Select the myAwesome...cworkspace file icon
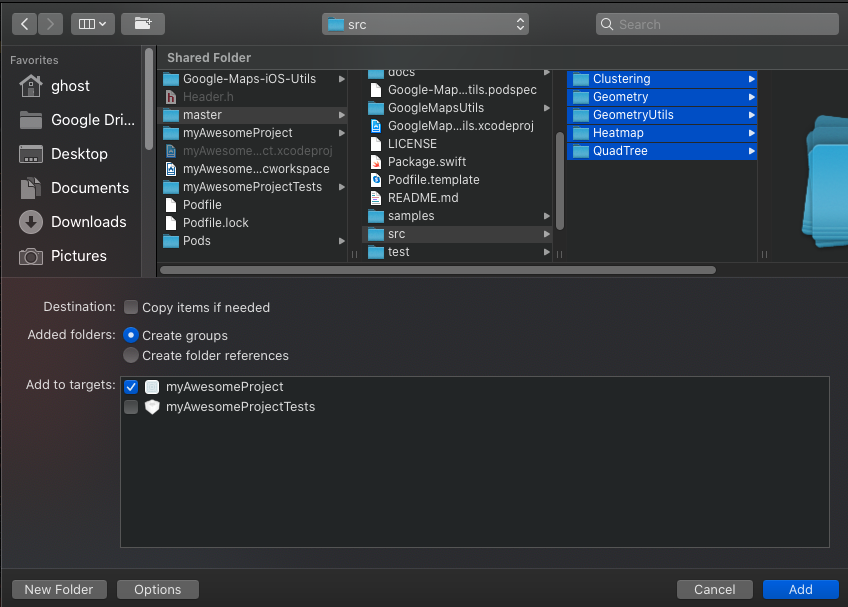 tap(171, 169)
